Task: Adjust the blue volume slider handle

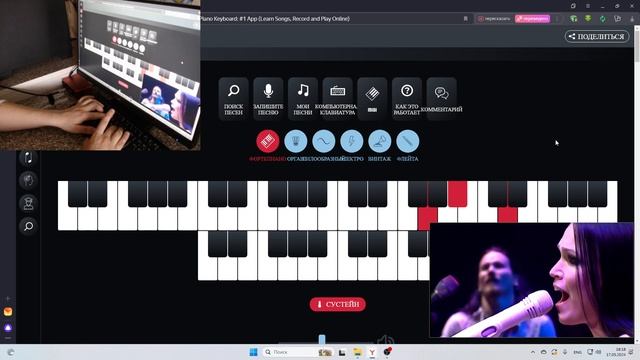Action: click(322, 339)
